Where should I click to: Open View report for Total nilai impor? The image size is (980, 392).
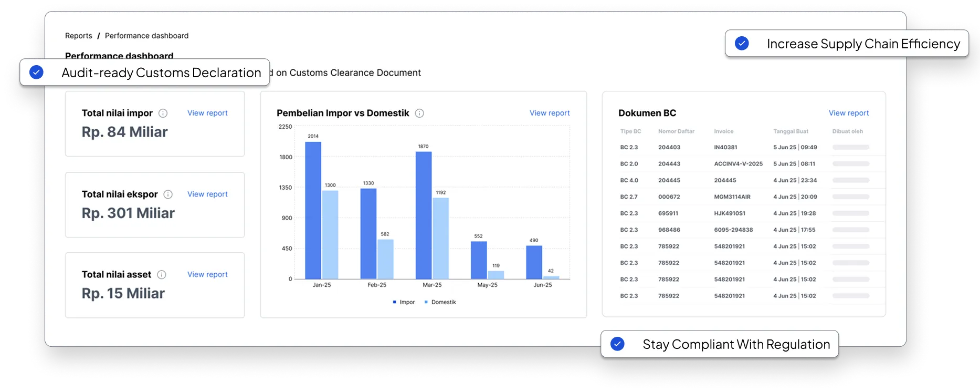pyautogui.click(x=207, y=113)
